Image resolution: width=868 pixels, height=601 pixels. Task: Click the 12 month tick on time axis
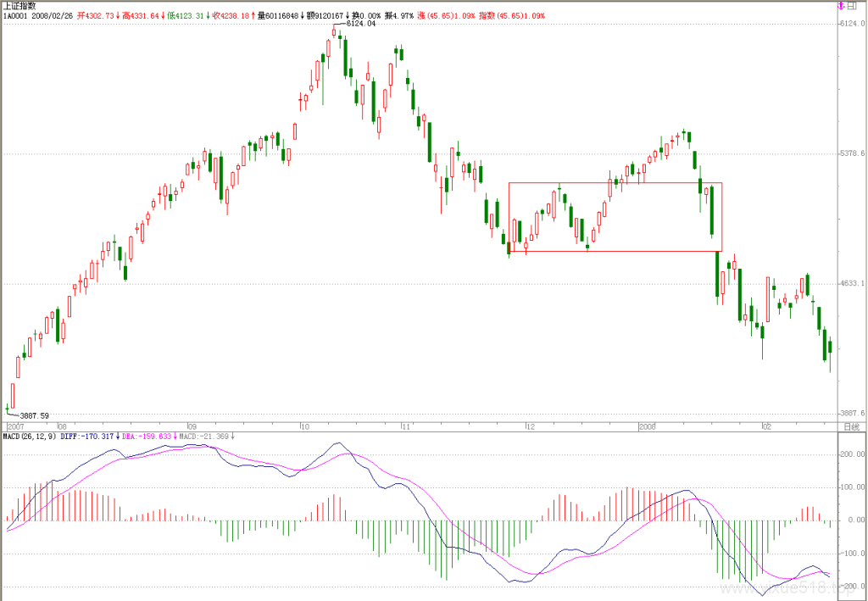531,426
